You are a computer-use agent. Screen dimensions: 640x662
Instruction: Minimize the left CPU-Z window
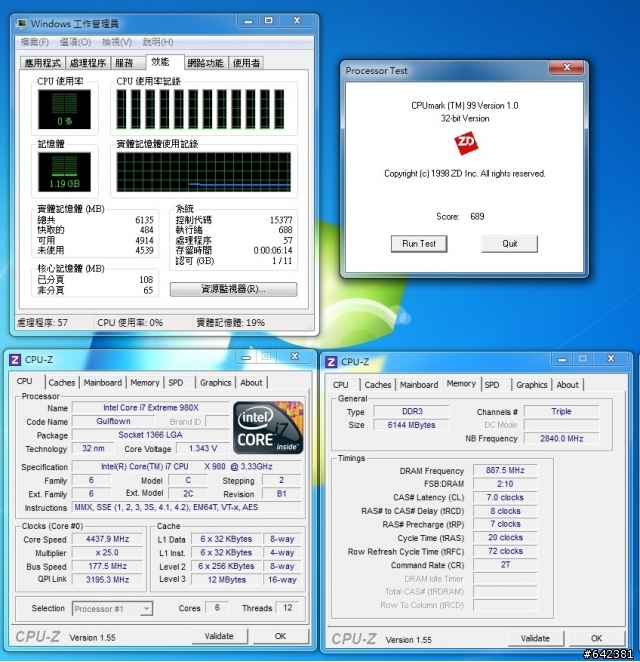point(246,357)
